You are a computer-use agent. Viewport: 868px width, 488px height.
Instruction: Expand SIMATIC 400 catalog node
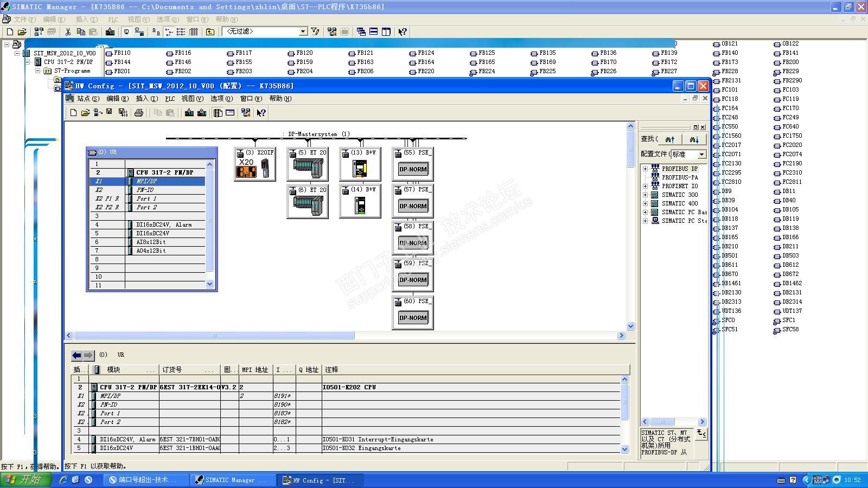[646, 203]
